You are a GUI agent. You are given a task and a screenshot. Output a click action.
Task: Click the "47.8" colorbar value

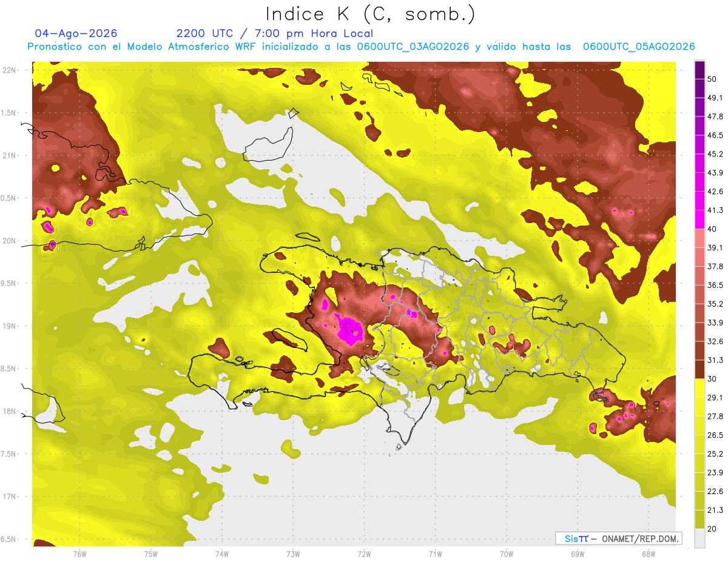[x=715, y=116]
